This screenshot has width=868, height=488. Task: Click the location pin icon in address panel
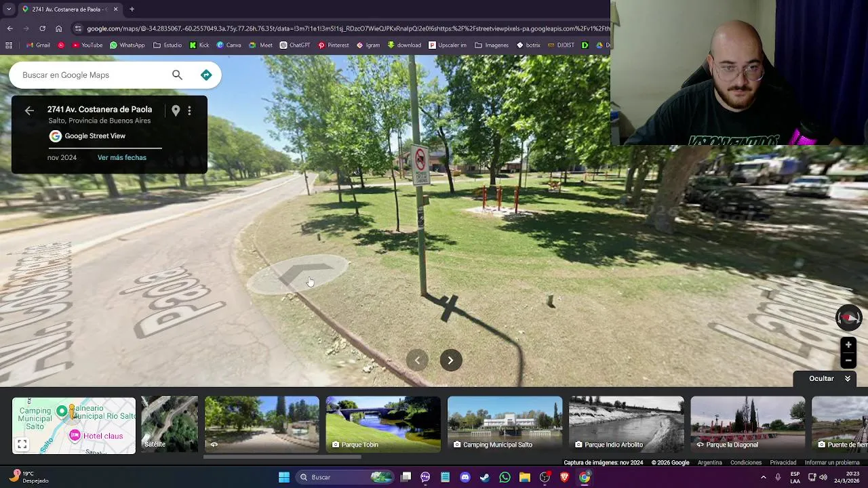click(x=176, y=110)
